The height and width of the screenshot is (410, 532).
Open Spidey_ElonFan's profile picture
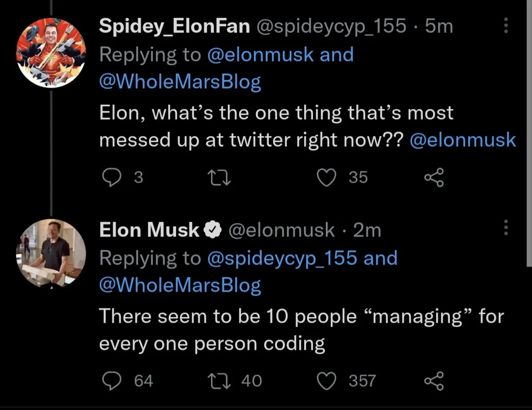[x=51, y=53]
